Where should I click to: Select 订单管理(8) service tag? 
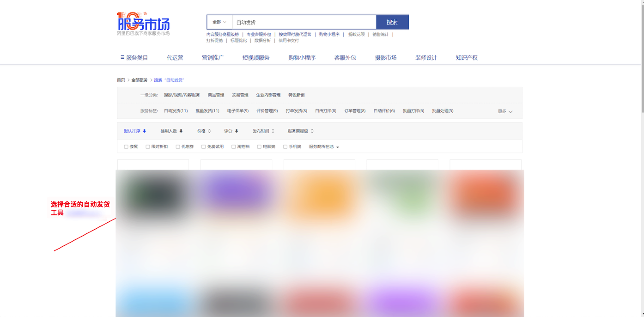click(355, 111)
